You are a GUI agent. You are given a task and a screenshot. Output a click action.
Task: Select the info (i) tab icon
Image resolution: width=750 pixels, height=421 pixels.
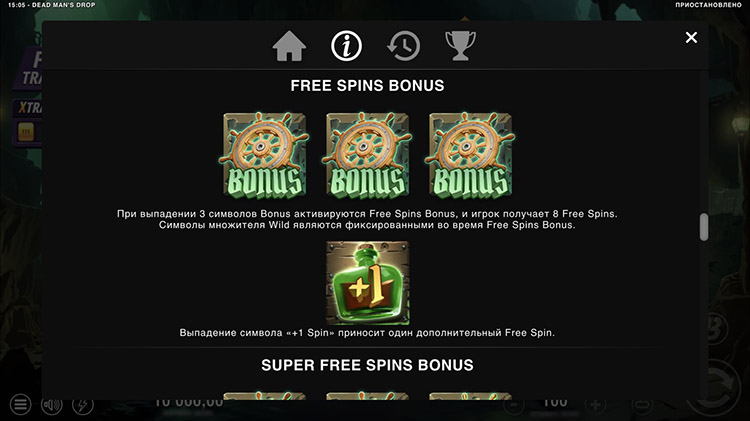click(346, 46)
